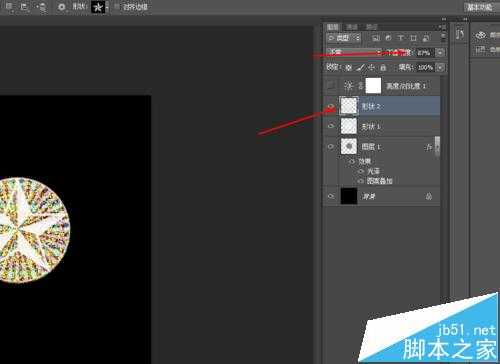This screenshot has height=364, width=500.
Task: Click the lock image pixels brush icon
Action: coord(360,68)
